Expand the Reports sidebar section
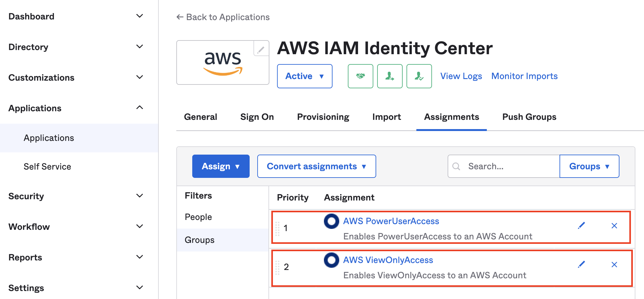This screenshot has height=299, width=644. coord(139,257)
